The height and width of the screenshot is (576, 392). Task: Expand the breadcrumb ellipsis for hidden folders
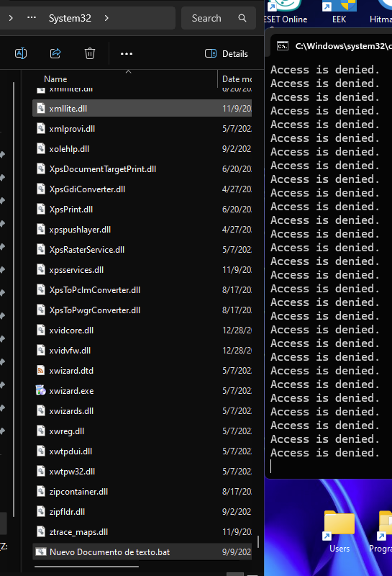tap(32, 17)
